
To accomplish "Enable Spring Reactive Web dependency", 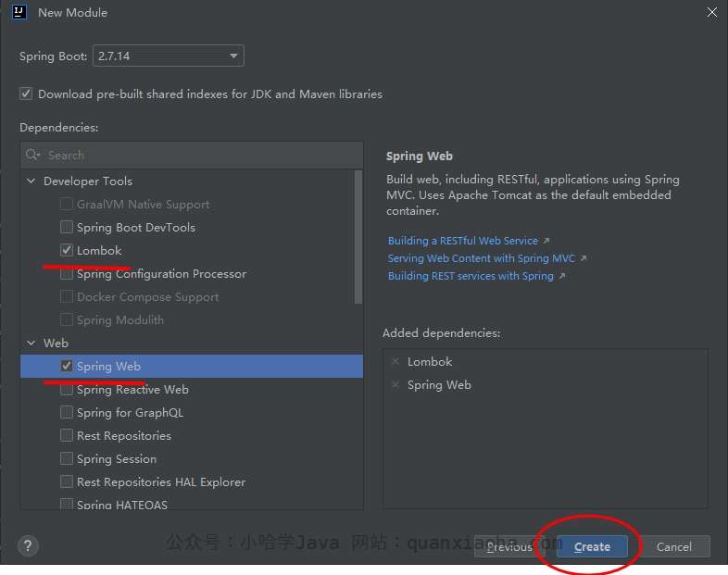I will (67, 389).
